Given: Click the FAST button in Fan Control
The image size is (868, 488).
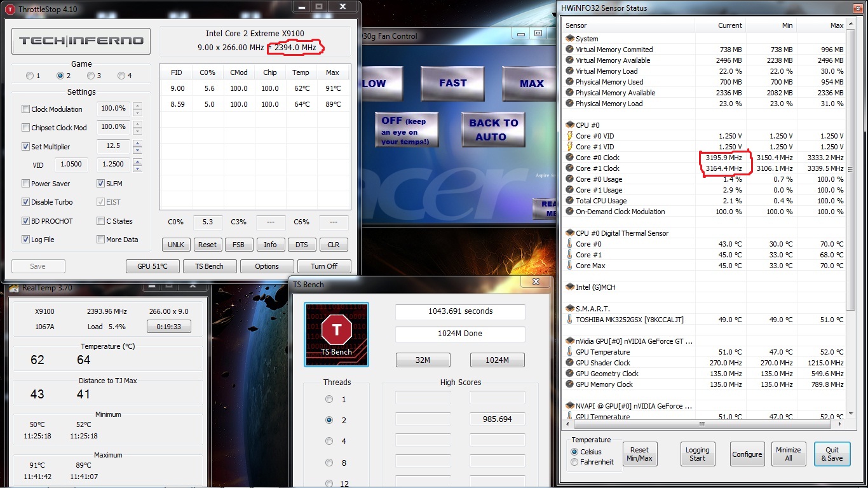Looking at the screenshot, I should 452,83.
